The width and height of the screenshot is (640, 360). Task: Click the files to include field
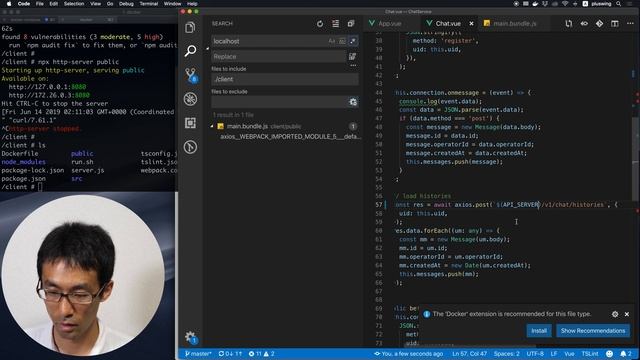pyautogui.click(x=285, y=79)
